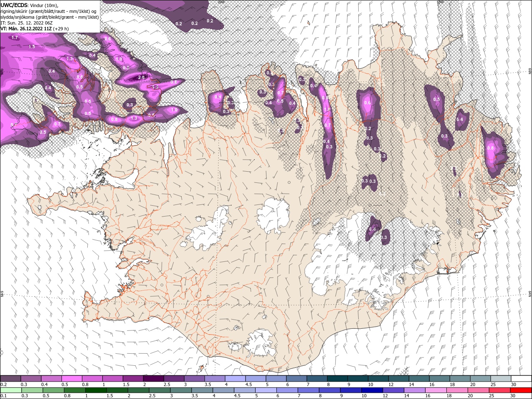Image resolution: width=532 pixels, height=399 pixels.
Task: Pick the white snow legend swatch at 30
Action: pyautogui.click(x=522, y=379)
